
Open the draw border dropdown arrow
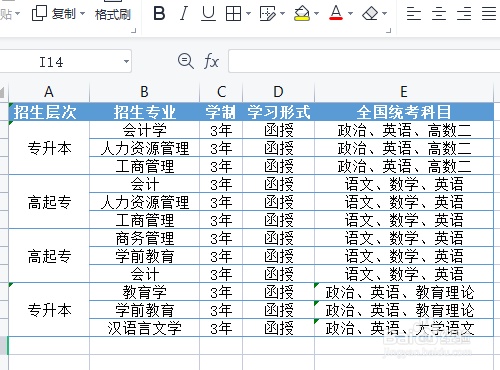[x=283, y=14]
